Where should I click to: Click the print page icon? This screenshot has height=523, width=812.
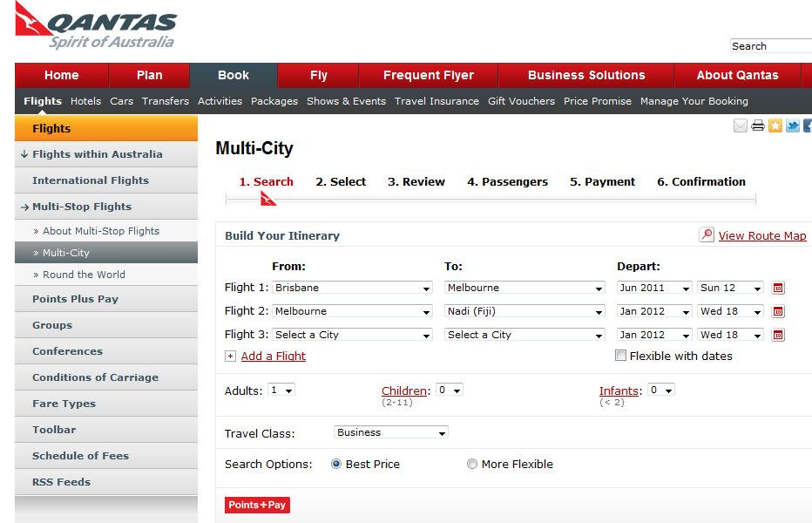(x=758, y=126)
